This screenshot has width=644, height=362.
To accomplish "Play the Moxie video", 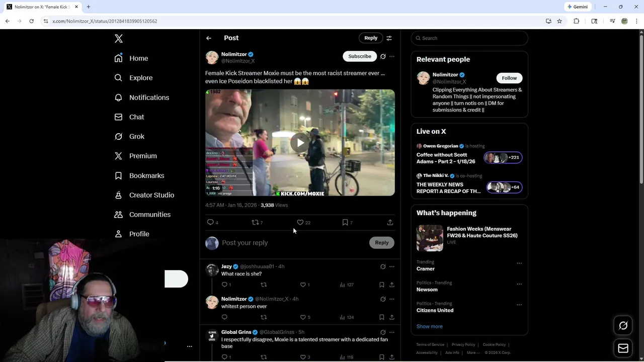I will click(300, 143).
